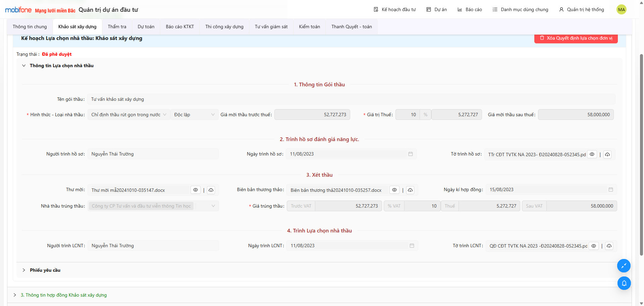Expand 3. Thông tin hợp đồng Khảo sát xây dựng
This screenshot has height=306, width=644.
click(63, 295)
